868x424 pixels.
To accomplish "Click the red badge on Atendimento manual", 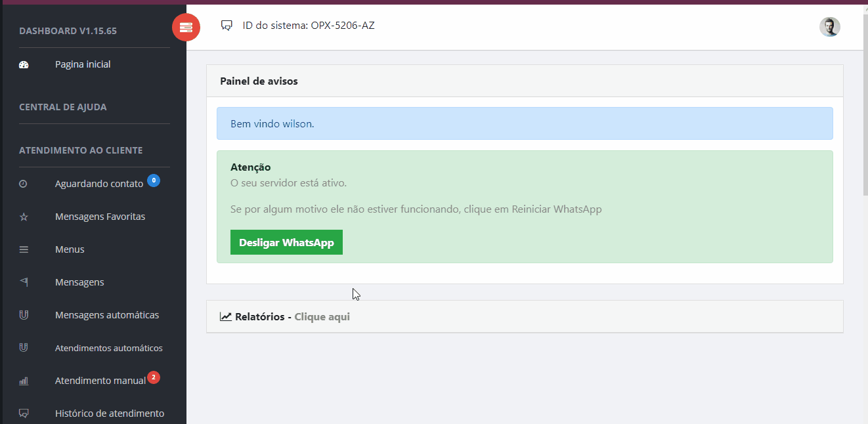I will click(154, 377).
